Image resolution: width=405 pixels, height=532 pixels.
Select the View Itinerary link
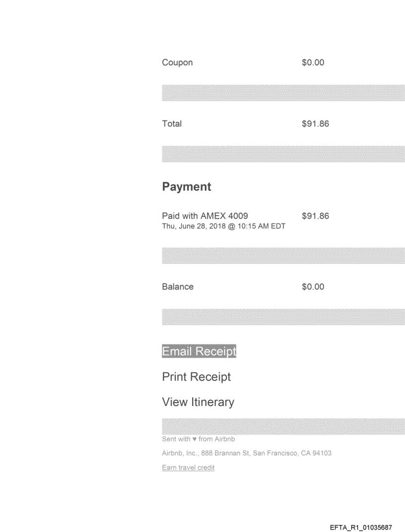(x=198, y=402)
